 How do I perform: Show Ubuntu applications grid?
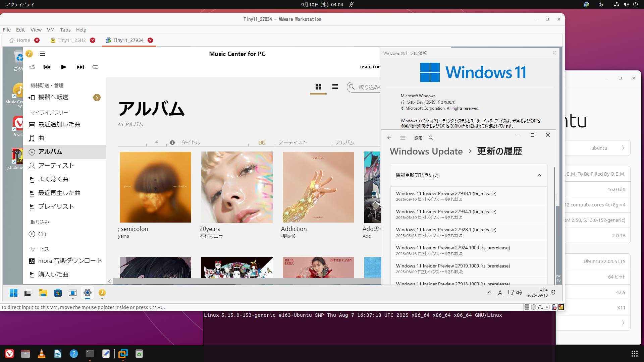pos(634,354)
